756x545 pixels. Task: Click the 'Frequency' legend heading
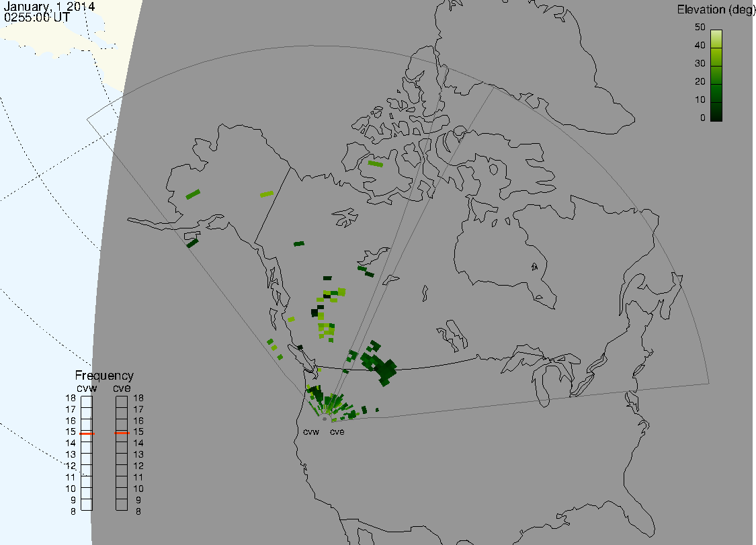pyautogui.click(x=104, y=376)
